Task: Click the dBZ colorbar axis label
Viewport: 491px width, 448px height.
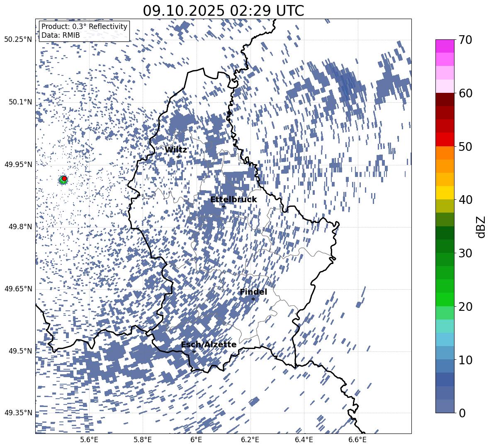Action: 481,227
